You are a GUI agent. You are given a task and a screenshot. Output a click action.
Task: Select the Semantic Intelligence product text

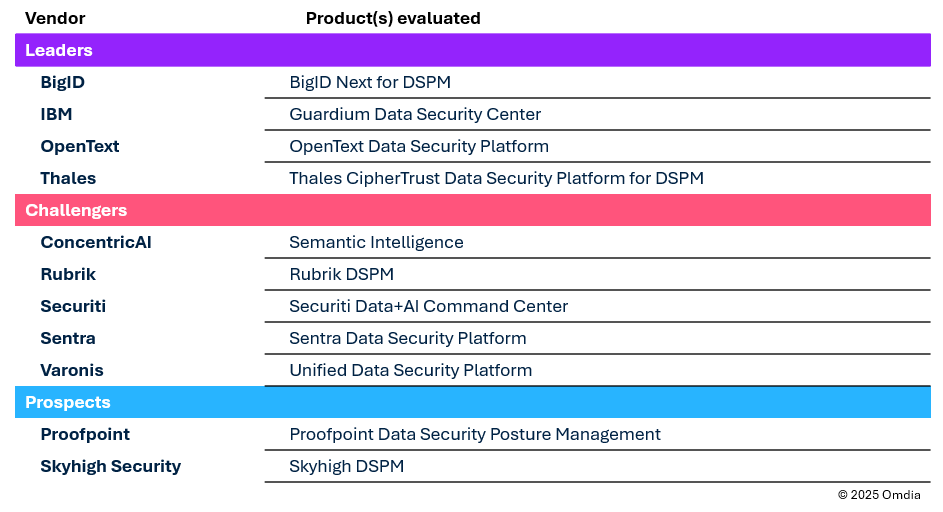click(376, 242)
